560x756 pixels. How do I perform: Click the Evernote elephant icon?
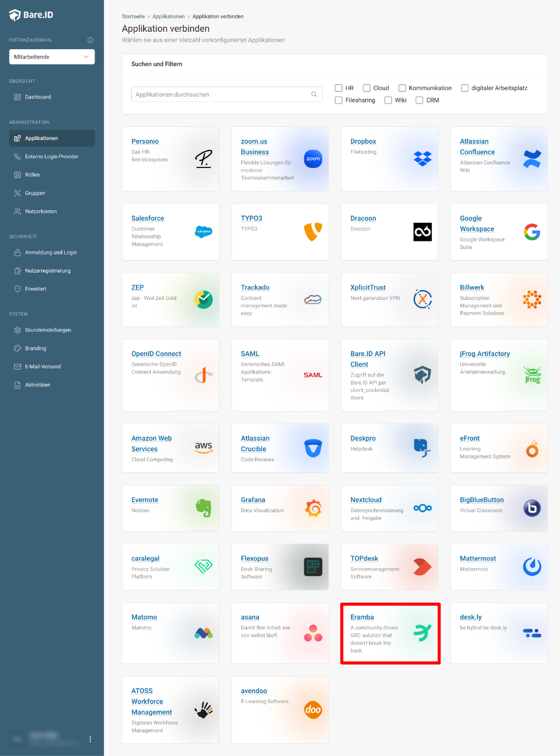[x=203, y=508]
